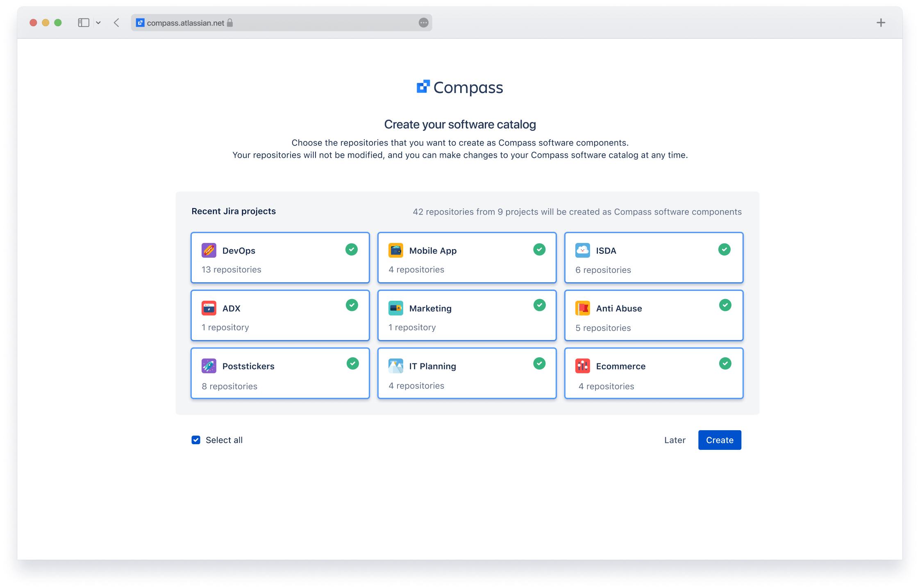
Task: Click the ADX project icon
Action: [x=209, y=308]
